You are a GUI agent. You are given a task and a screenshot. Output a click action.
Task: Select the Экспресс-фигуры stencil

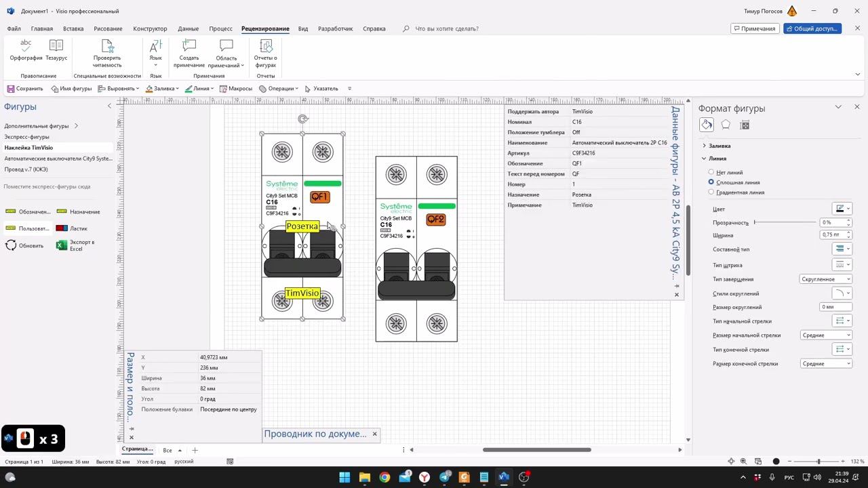[x=27, y=137]
